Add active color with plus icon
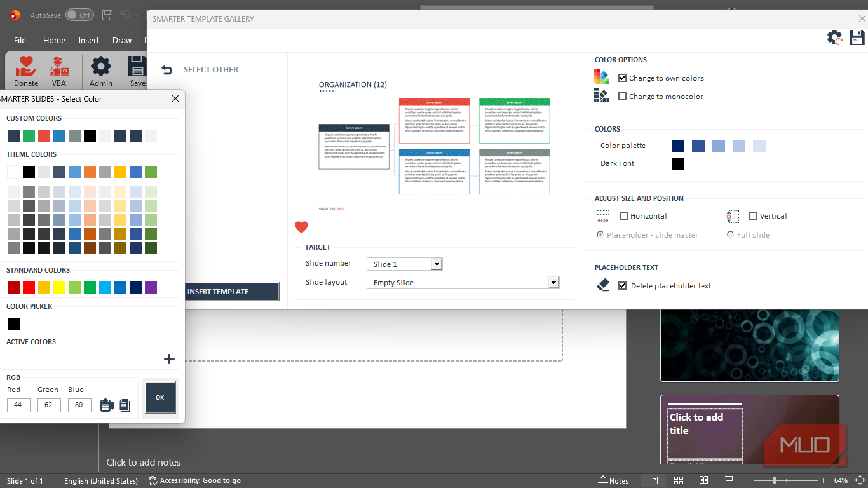Viewport: 868px width, 488px height. click(169, 359)
